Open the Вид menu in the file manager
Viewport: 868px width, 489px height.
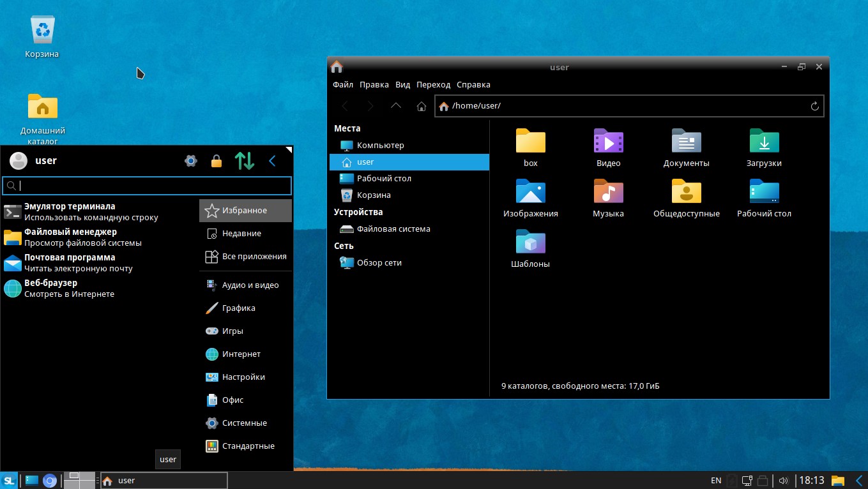402,84
